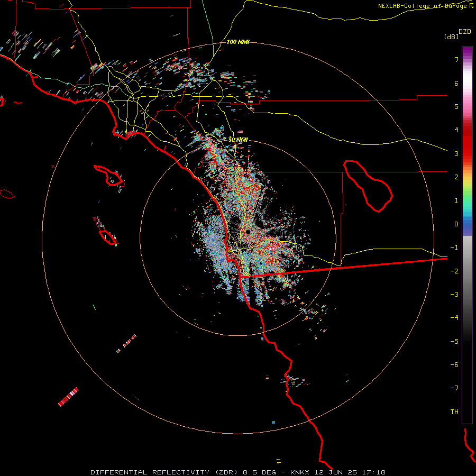
Task: Click the product title caption at bottom
Action: point(238,472)
